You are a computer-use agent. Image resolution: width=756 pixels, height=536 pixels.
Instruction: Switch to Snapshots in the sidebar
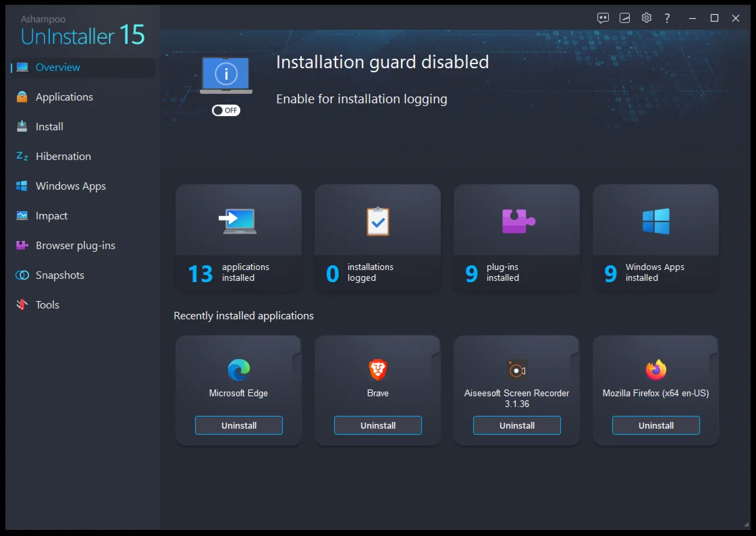[59, 275]
